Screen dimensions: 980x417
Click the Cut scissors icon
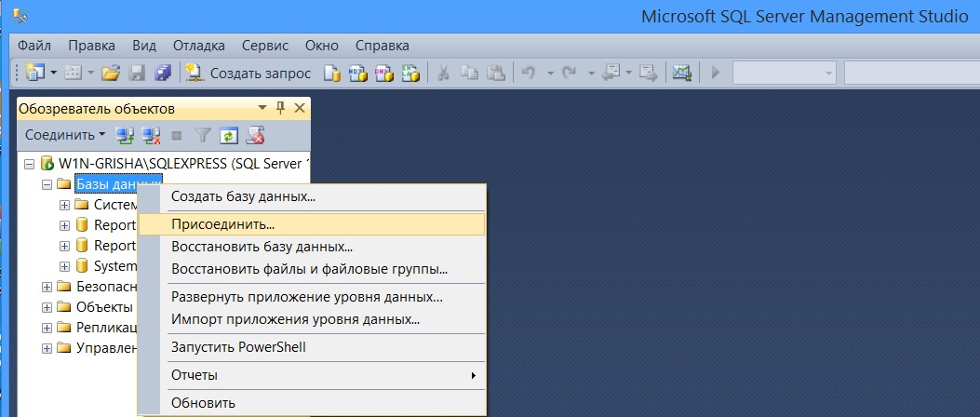click(x=443, y=74)
